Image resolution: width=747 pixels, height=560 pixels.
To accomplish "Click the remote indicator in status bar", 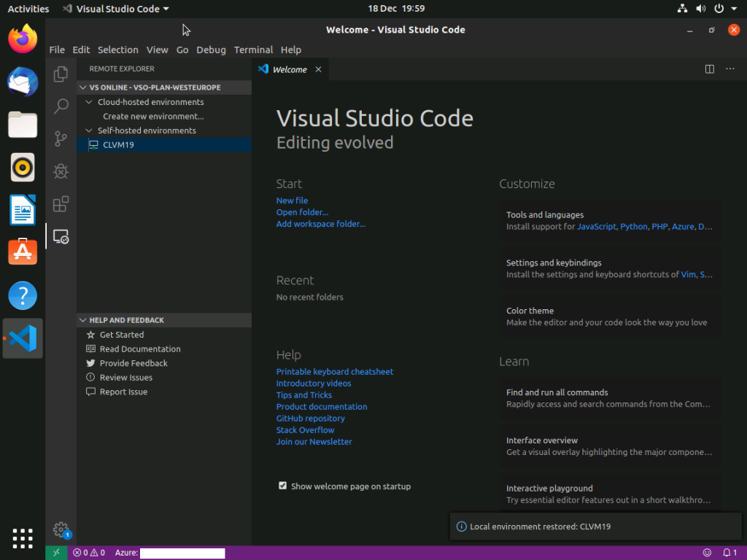I will 56,553.
